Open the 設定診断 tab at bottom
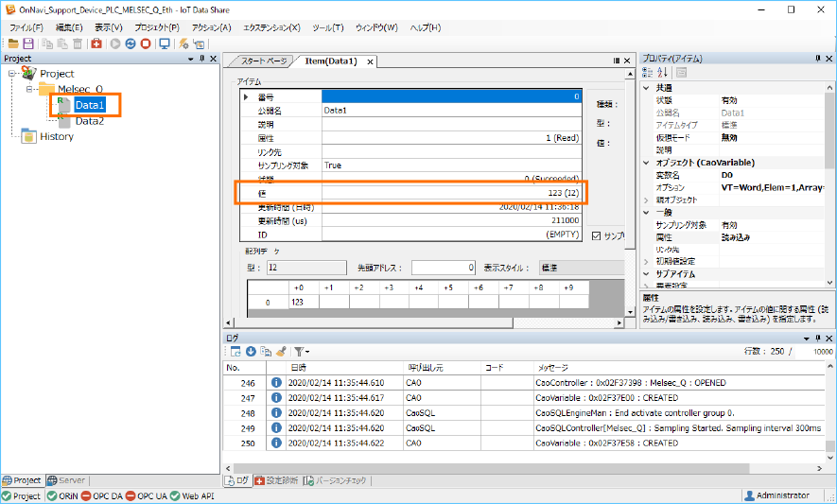This screenshot has height=504, width=837. click(276, 480)
